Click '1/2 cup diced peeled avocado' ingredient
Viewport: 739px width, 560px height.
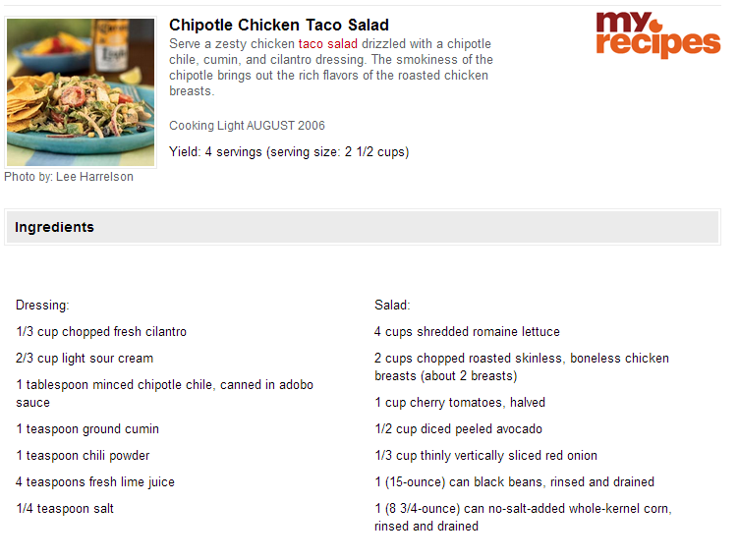pos(459,429)
